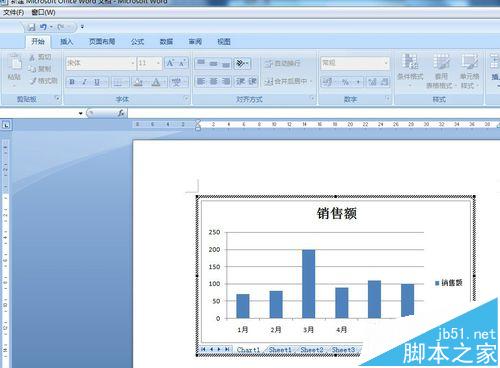This screenshot has width=500, height=368.
Task: Open the font size 11 dropdown
Action: click(x=158, y=63)
